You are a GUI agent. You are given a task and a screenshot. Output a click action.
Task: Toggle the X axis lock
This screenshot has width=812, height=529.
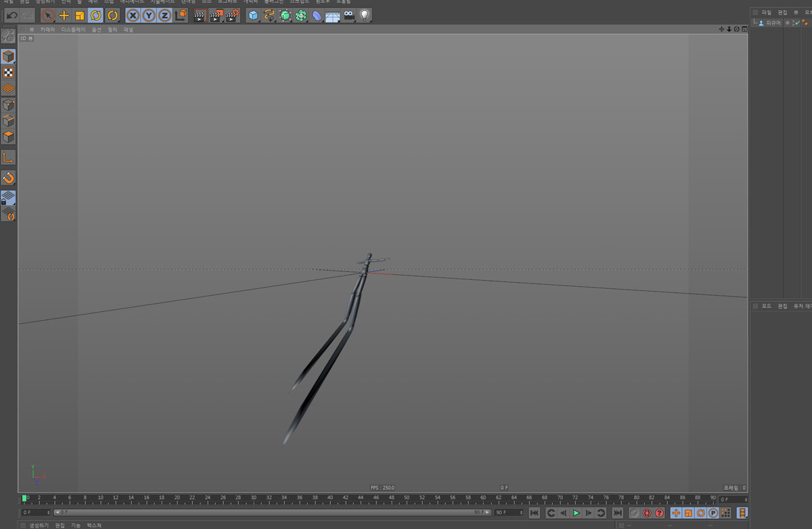point(133,15)
